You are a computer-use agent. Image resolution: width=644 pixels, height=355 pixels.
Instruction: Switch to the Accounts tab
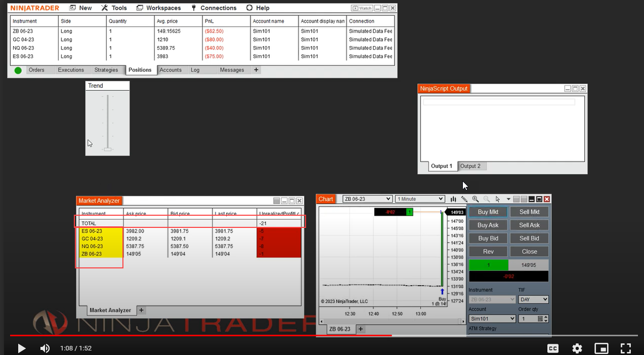[x=170, y=70]
